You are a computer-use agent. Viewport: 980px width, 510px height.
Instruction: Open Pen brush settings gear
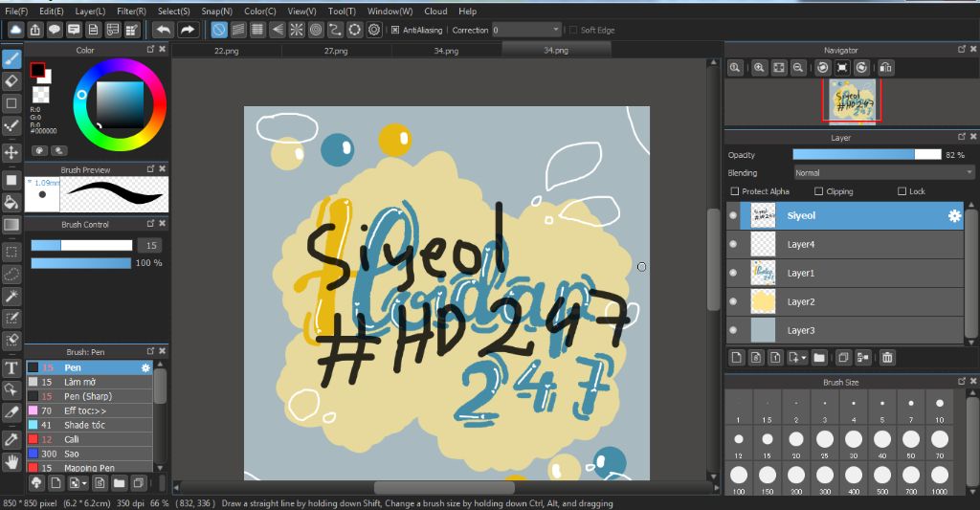145,367
